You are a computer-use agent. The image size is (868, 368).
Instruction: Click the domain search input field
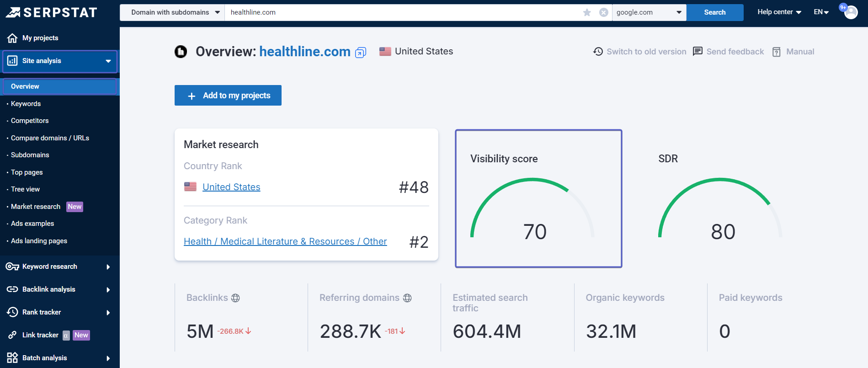click(x=402, y=12)
